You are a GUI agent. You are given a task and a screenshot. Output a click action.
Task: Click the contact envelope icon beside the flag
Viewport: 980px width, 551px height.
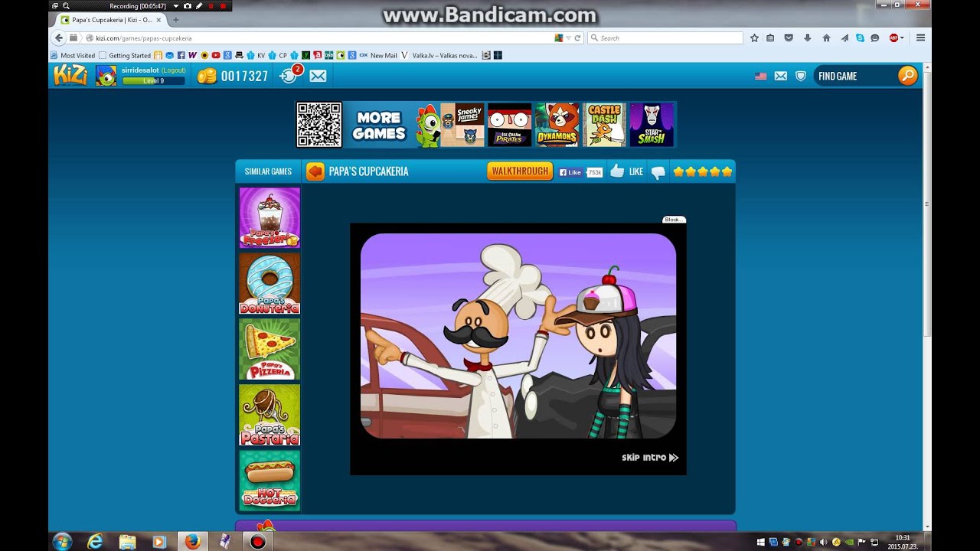(781, 76)
